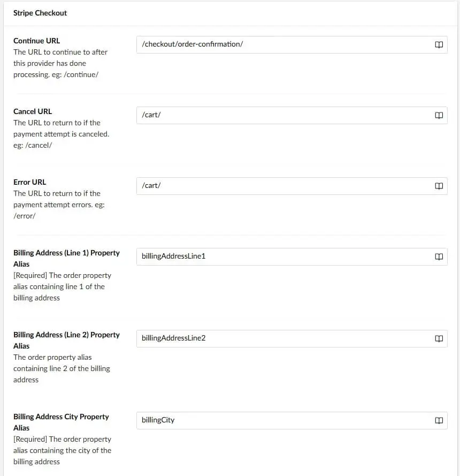Click the Error URL label

pyautogui.click(x=29, y=182)
